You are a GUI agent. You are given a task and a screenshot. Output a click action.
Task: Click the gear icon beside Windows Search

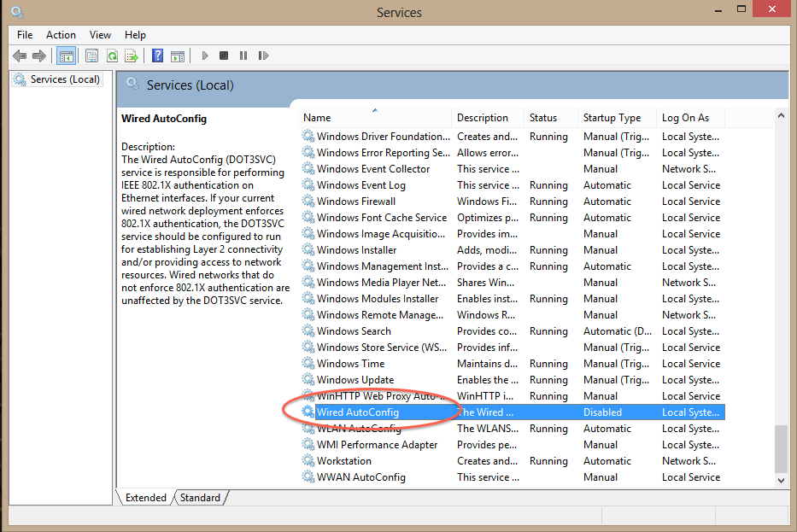click(x=308, y=330)
